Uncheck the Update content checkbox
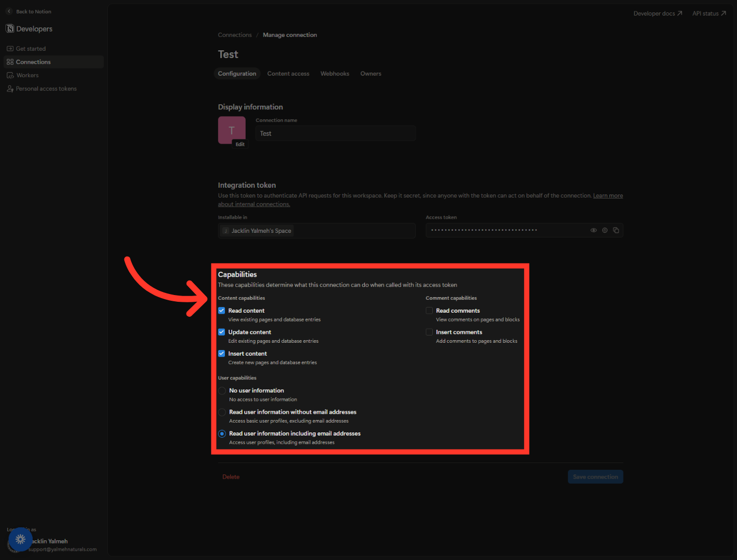Viewport: 737px width, 560px height. pos(222,332)
